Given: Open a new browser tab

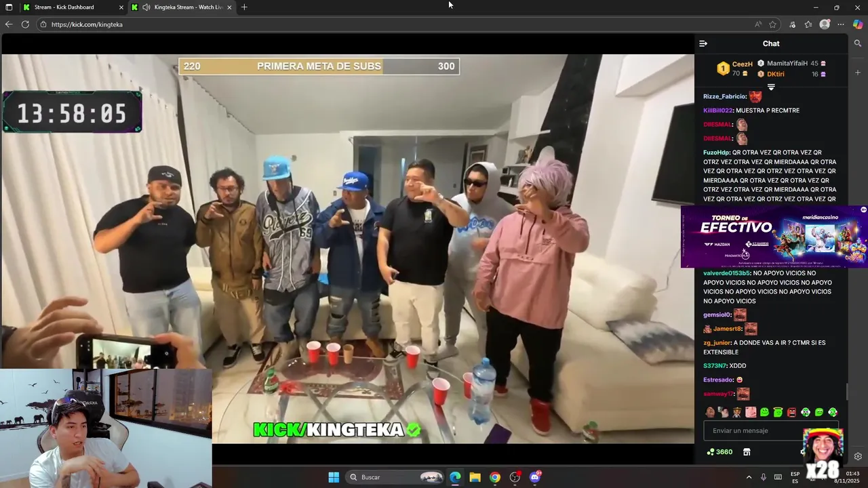Looking at the screenshot, I should (x=244, y=7).
